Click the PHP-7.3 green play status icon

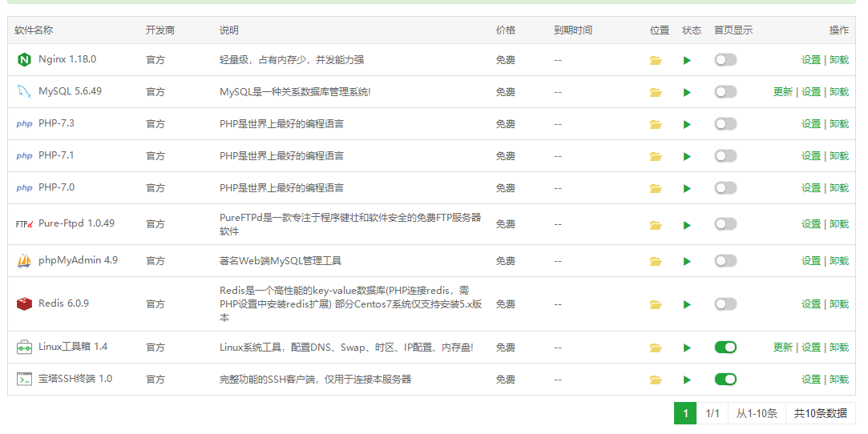pos(687,124)
